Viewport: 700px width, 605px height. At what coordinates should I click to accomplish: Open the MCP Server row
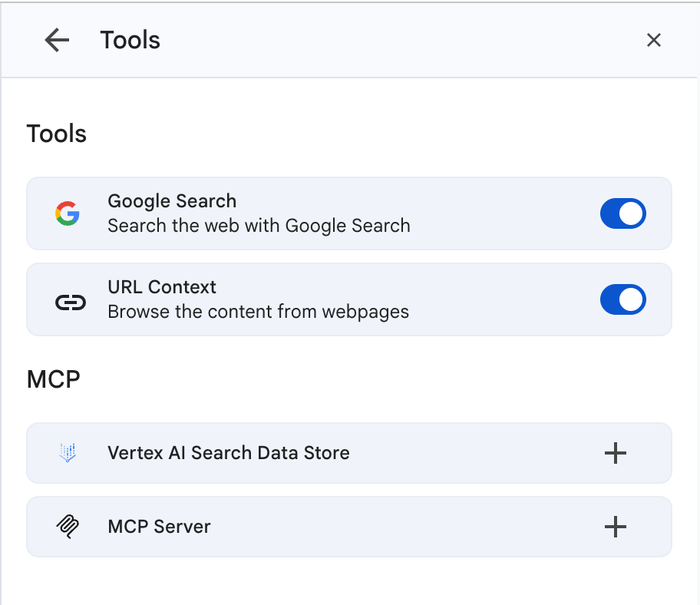coord(349,527)
